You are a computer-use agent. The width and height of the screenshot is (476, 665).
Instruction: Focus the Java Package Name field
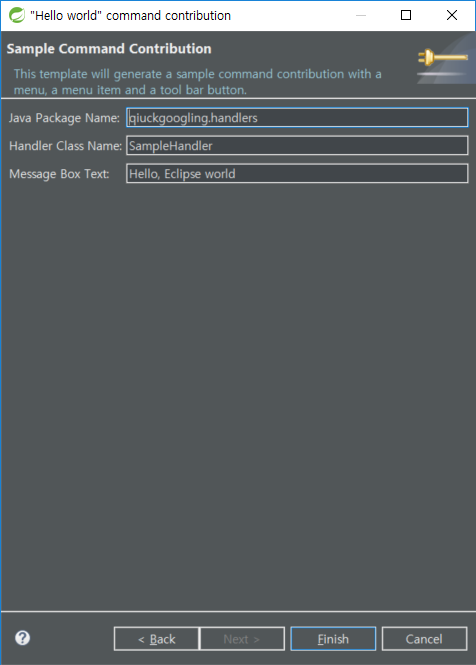(x=297, y=117)
